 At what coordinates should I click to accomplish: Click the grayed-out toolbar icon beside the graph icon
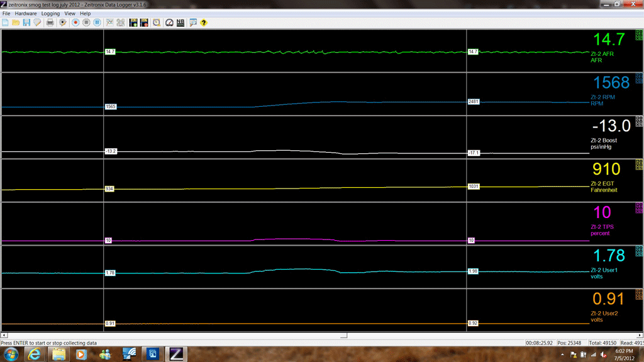pos(120,23)
